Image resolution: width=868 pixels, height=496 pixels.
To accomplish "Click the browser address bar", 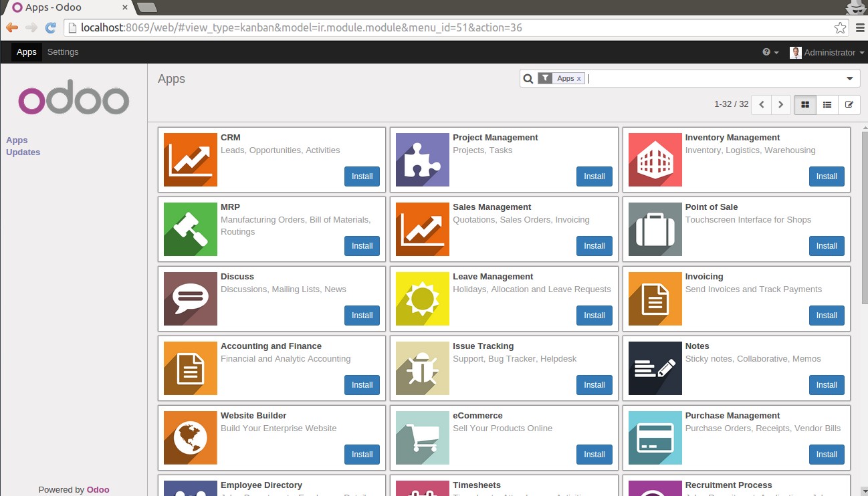I will [x=455, y=27].
